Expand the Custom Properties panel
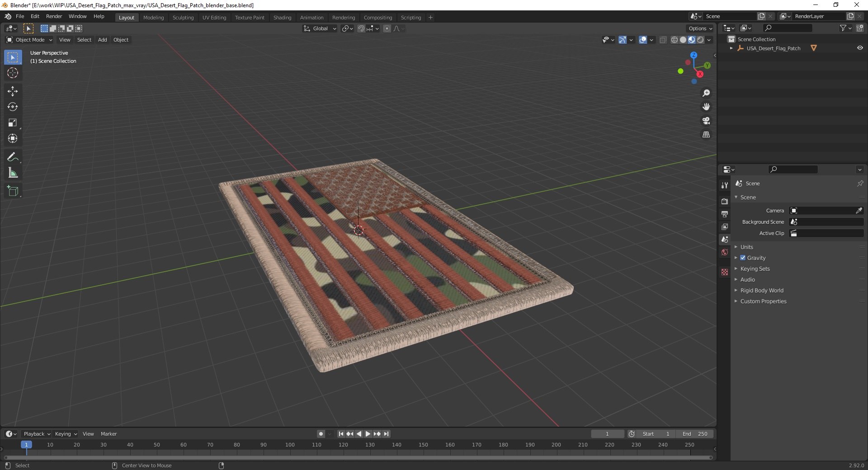This screenshot has height=470, width=868. pos(763,301)
